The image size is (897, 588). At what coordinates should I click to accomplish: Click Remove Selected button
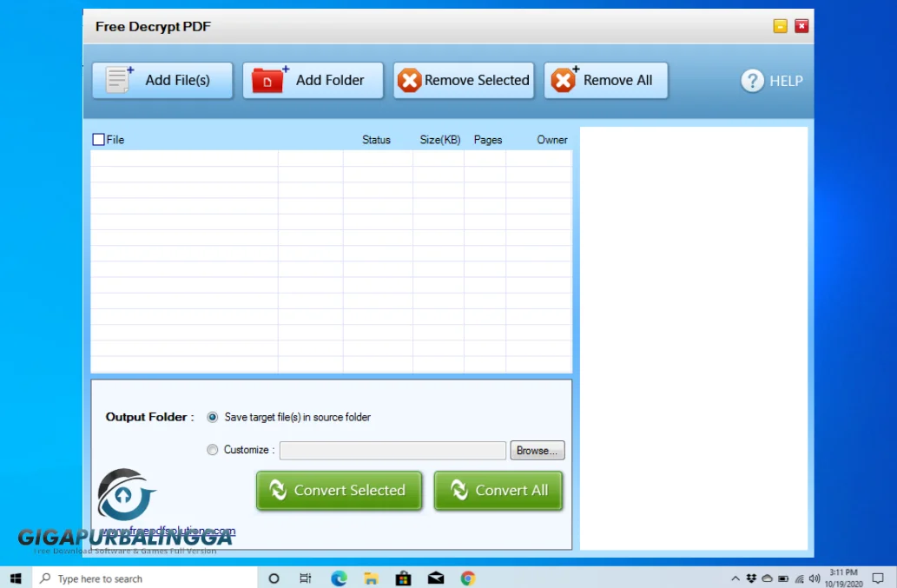[x=464, y=81]
